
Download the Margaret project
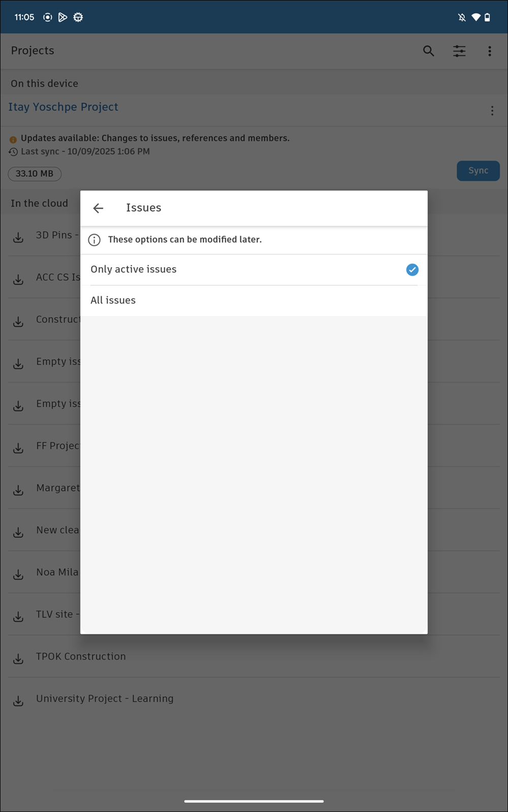[x=18, y=490]
